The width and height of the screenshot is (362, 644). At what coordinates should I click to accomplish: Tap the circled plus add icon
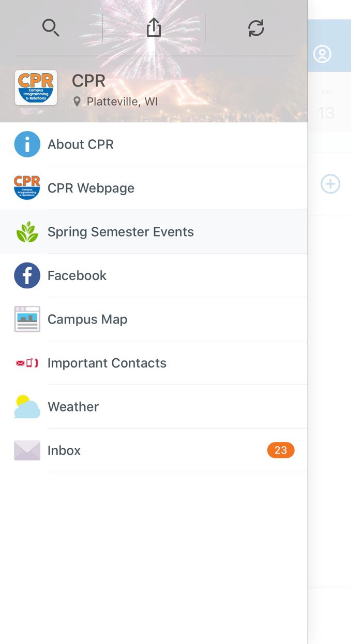click(330, 184)
